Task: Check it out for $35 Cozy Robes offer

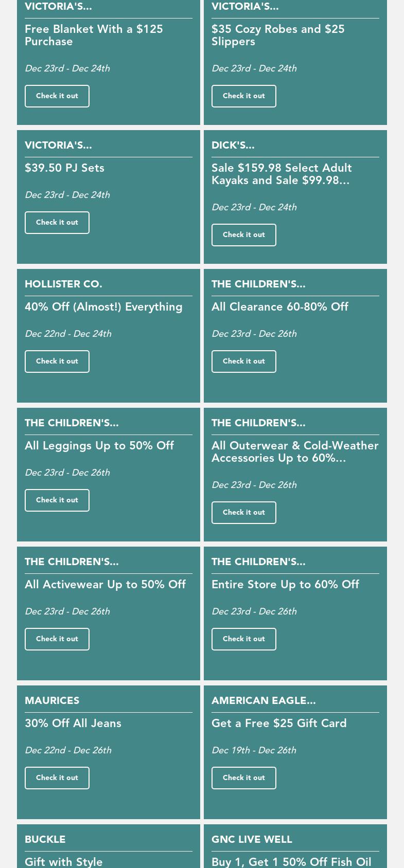Action: tap(243, 96)
